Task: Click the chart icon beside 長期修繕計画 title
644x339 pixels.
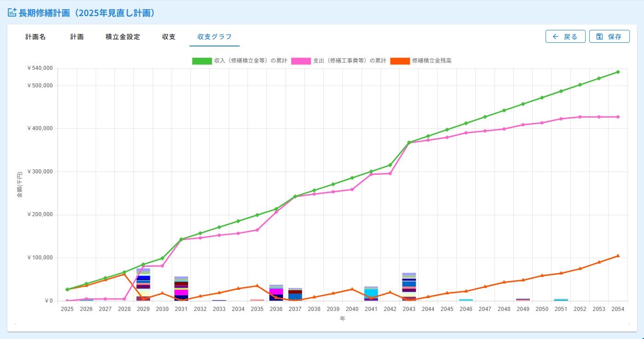Action: pyautogui.click(x=12, y=12)
